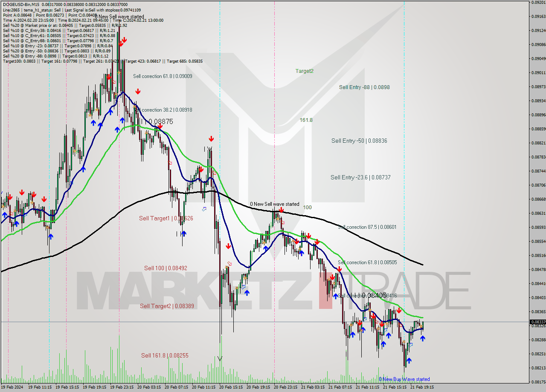Click the '19 Feb 23:15' time axis label
Viewport: 546px width, 392px height.
pos(122,388)
